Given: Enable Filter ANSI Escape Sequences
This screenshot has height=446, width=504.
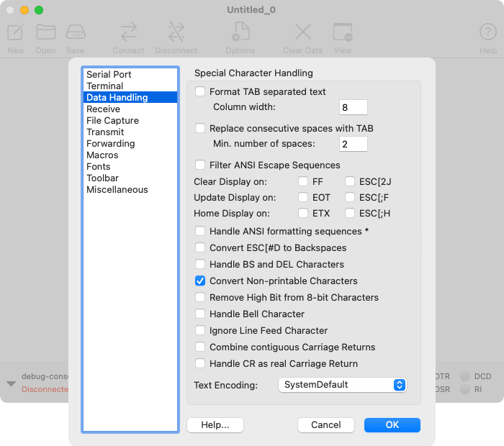Looking at the screenshot, I should pyautogui.click(x=200, y=165).
